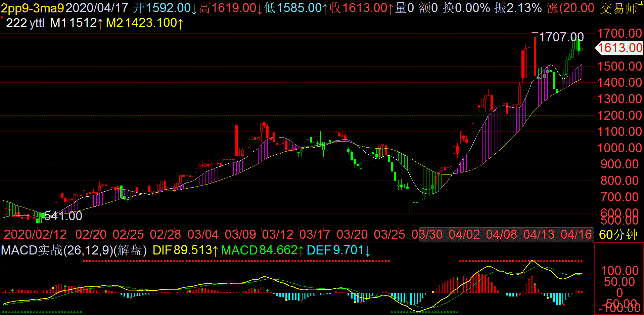Click the close price 收1613.00
This screenshot has width=644, height=315.
(361, 8)
